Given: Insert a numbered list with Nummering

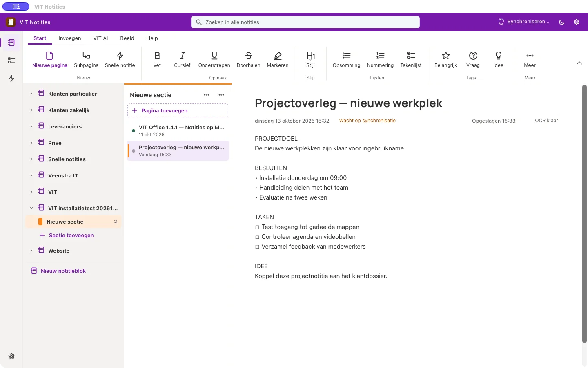Looking at the screenshot, I should [380, 60].
